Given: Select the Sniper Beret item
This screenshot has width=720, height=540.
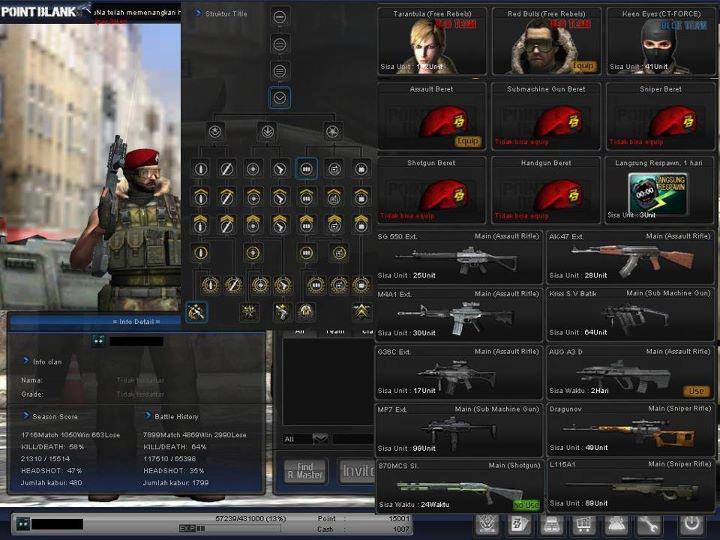Looking at the screenshot, I should click(661, 116).
